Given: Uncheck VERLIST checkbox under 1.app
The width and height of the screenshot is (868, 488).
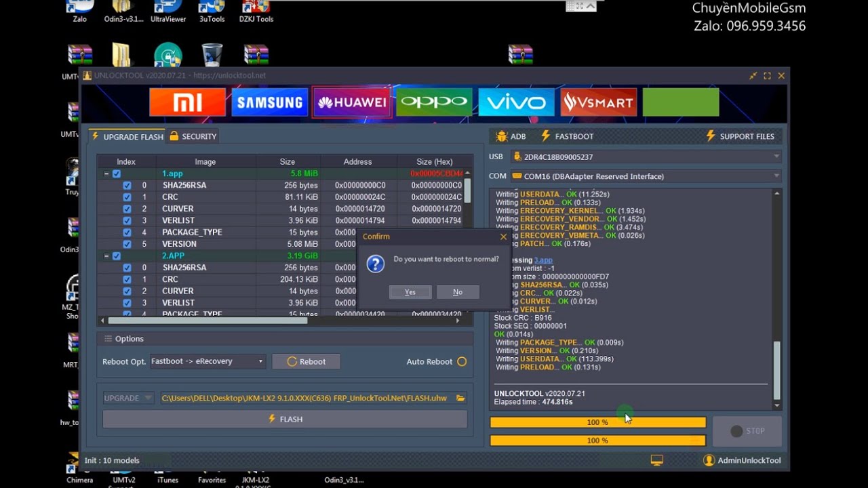Looking at the screenshot, I should pyautogui.click(x=127, y=220).
